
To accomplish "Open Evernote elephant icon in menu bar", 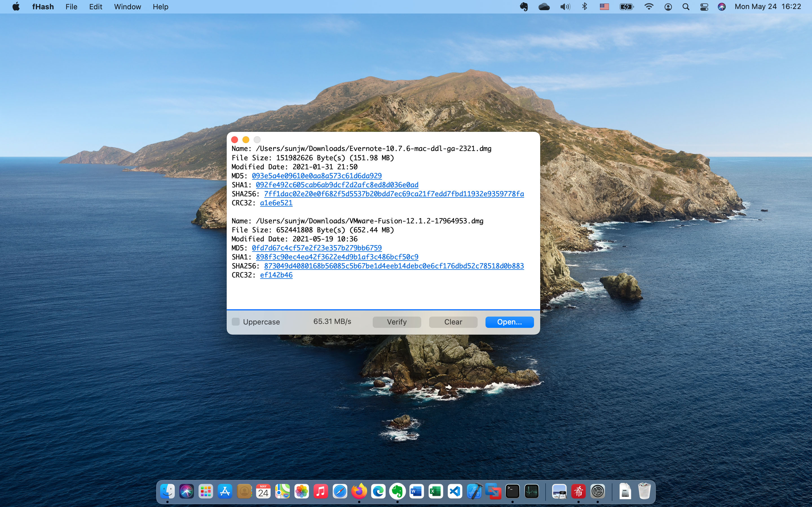I will pos(524,7).
